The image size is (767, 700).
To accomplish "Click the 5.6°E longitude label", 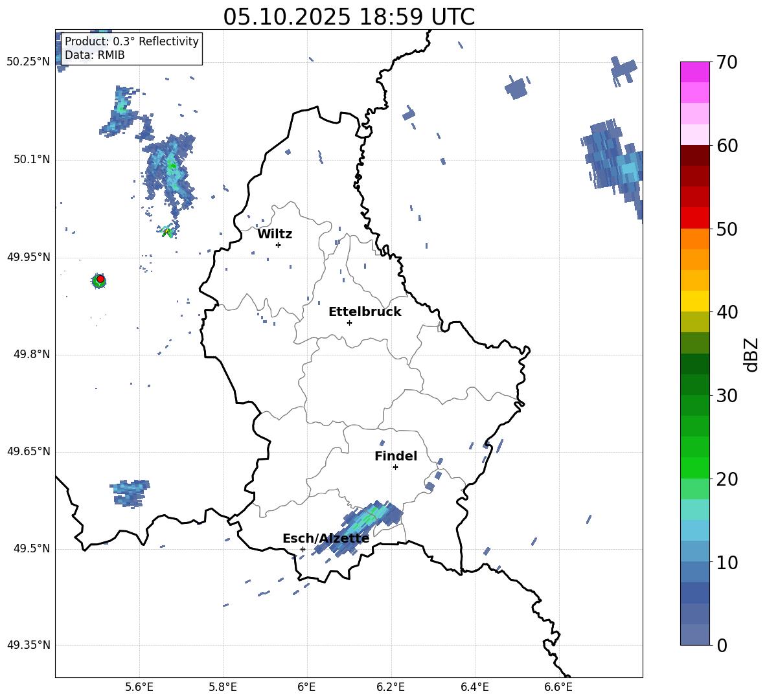I will pyautogui.click(x=139, y=687).
